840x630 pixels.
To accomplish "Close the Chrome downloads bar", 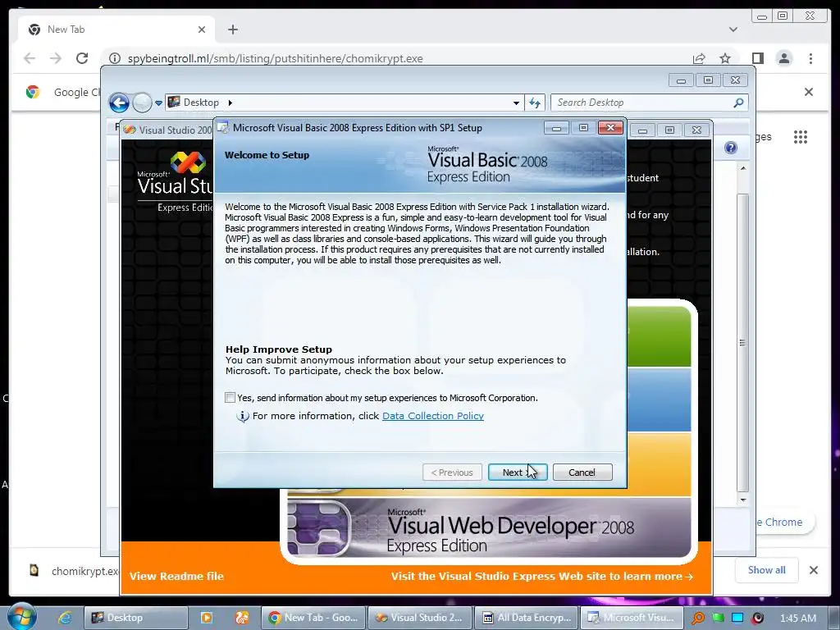I will pyautogui.click(x=814, y=570).
